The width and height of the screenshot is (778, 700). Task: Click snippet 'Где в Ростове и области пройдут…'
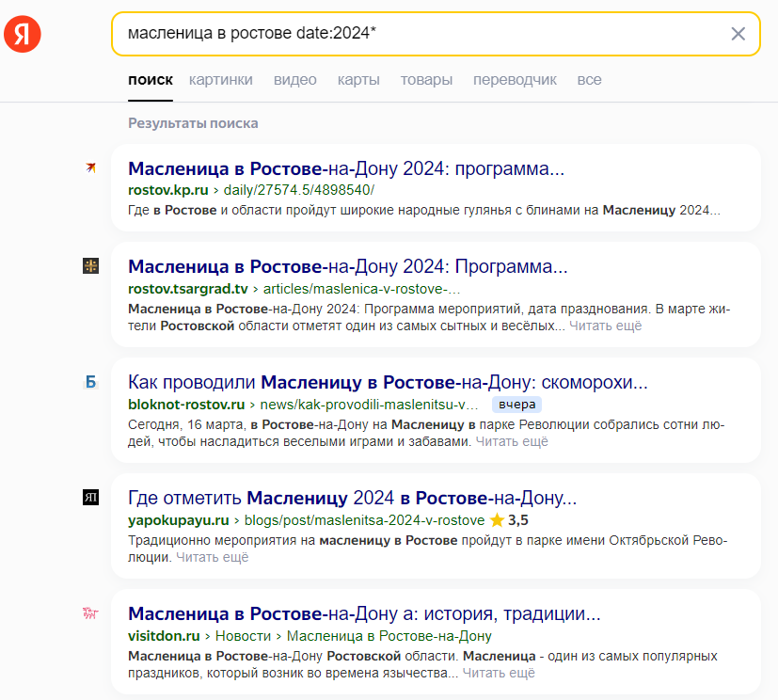coord(424,211)
